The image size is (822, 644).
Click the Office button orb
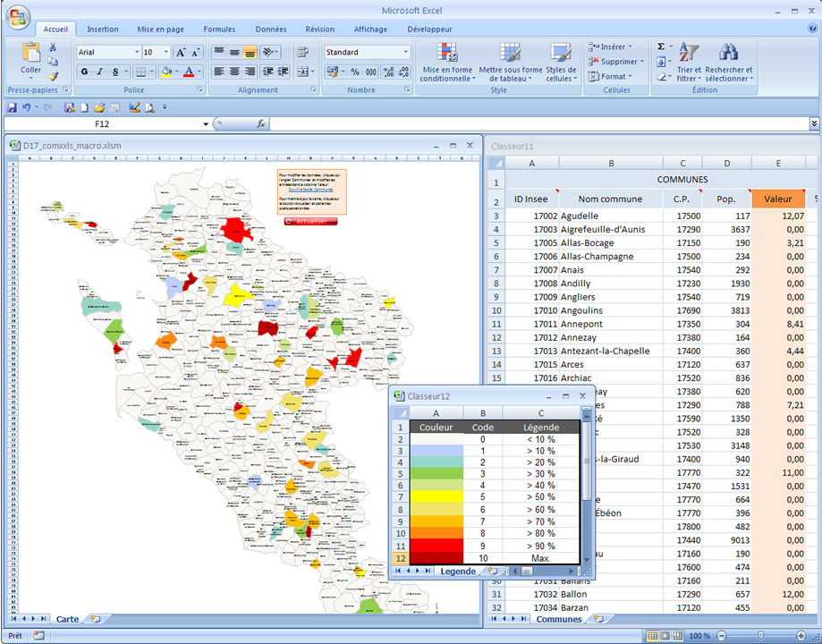point(17,18)
